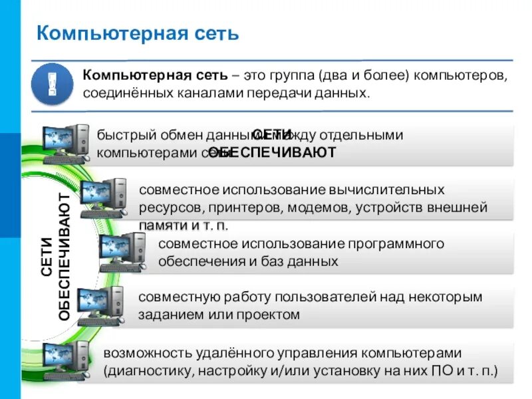Click the computer icon beside 'совместную работу пользователей'

101,306
